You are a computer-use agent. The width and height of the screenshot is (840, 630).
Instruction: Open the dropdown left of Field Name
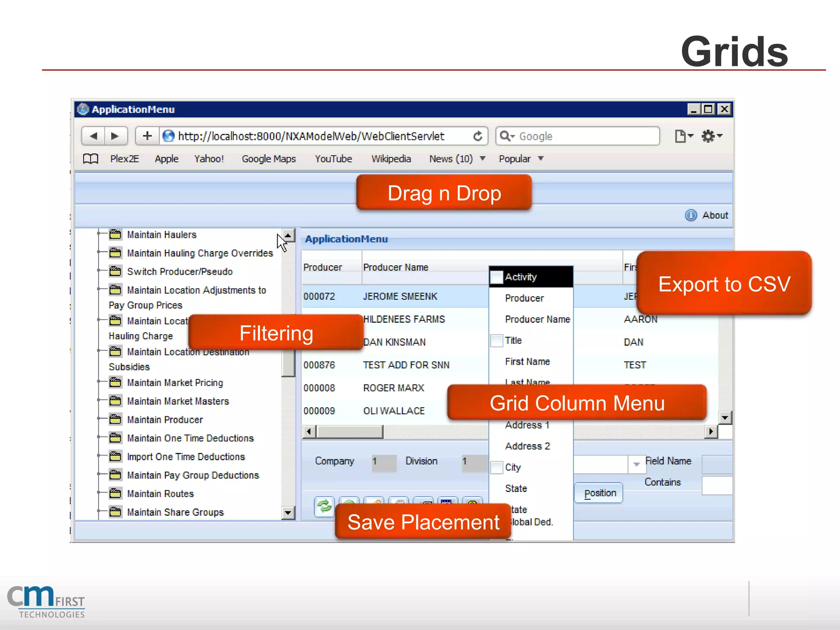637,464
